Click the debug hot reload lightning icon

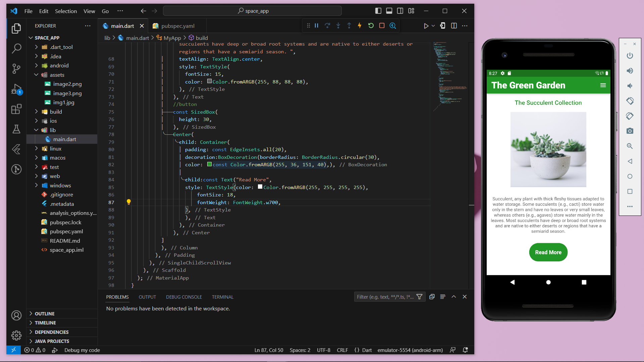(x=360, y=25)
